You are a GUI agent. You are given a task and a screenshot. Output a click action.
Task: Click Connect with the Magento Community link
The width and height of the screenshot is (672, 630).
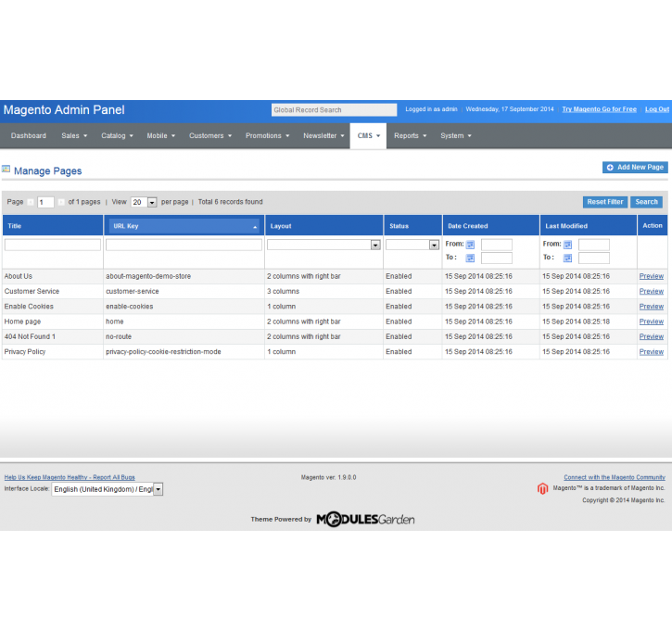tap(615, 477)
